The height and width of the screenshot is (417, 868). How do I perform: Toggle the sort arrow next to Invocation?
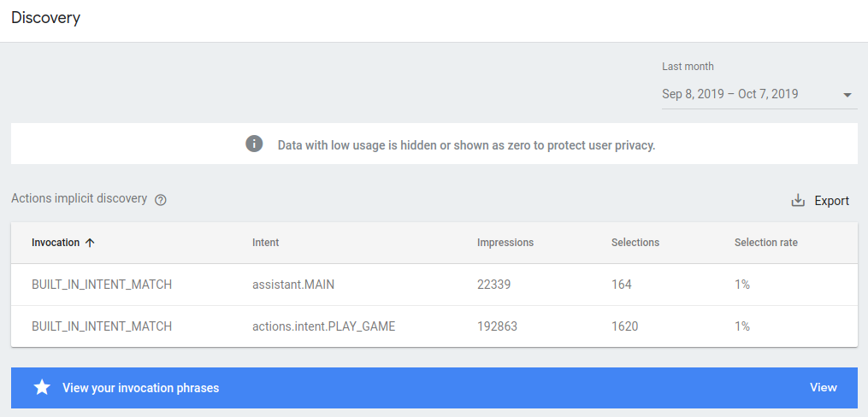tap(90, 243)
